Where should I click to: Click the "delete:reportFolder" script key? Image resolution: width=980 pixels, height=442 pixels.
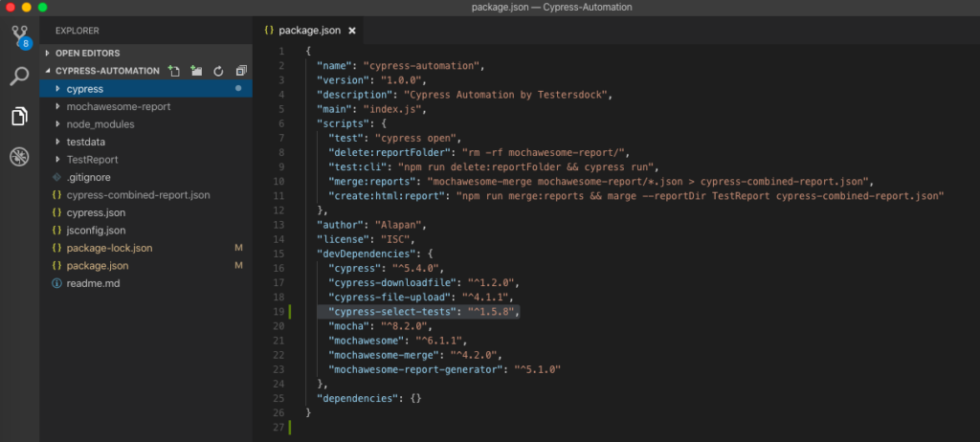[390, 152]
